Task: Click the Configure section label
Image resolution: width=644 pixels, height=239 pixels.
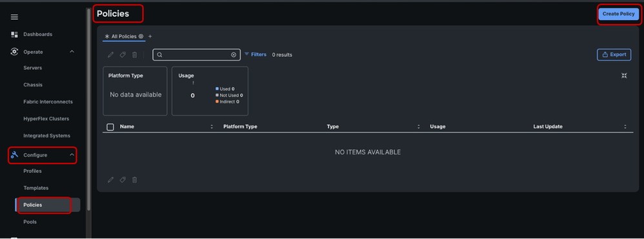Action: coord(35,155)
